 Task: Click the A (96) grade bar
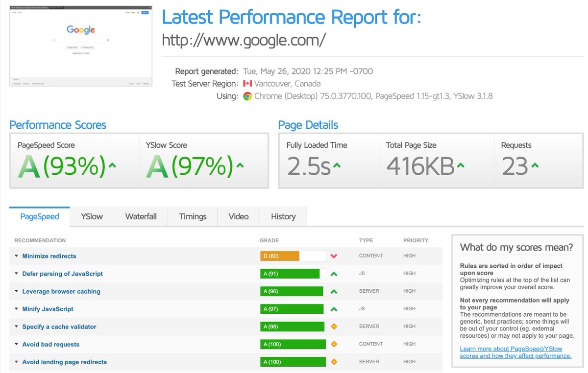click(293, 291)
